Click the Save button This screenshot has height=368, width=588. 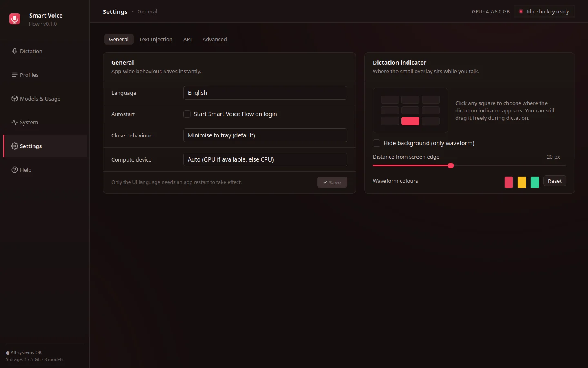pos(332,182)
